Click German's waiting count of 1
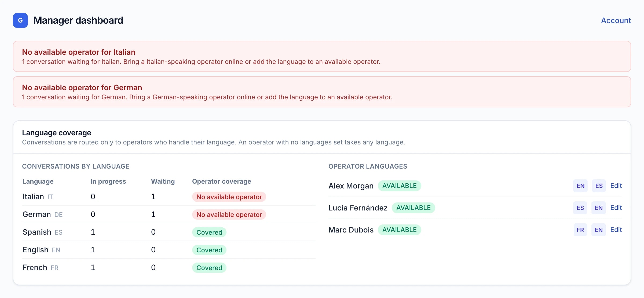Screen dimensions: 644x298 pos(153,215)
